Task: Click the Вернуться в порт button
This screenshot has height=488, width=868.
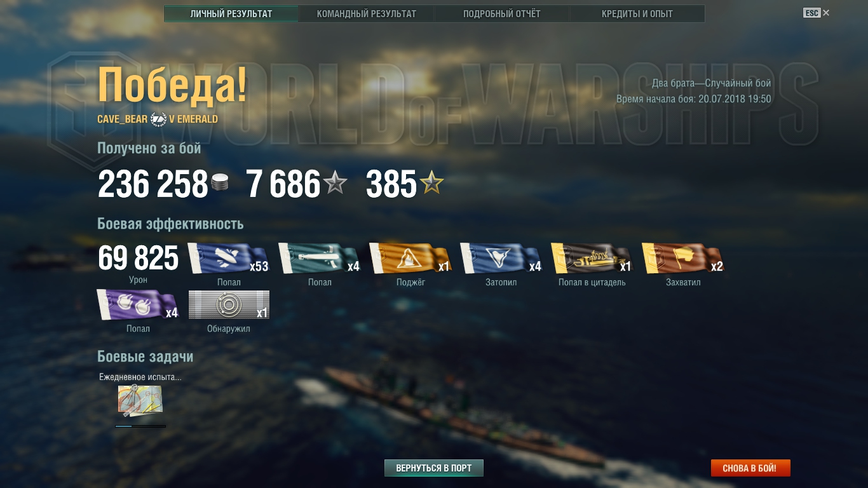Action: pos(434,468)
